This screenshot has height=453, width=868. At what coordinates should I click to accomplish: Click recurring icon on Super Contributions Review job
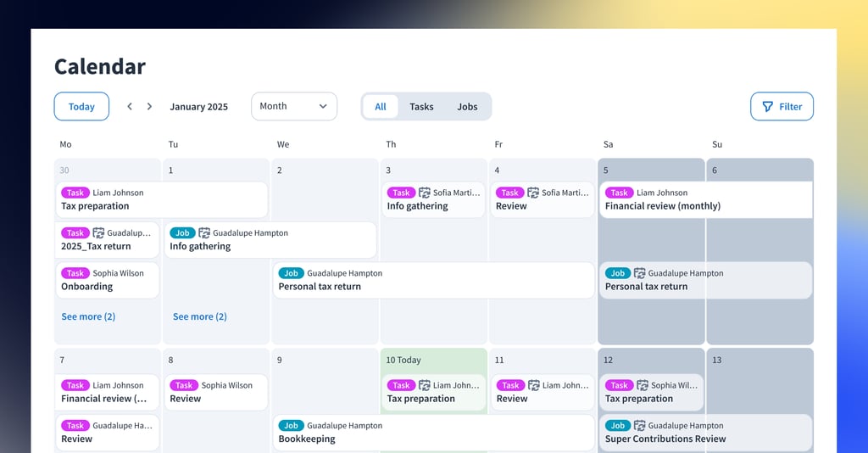[x=640, y=426]
